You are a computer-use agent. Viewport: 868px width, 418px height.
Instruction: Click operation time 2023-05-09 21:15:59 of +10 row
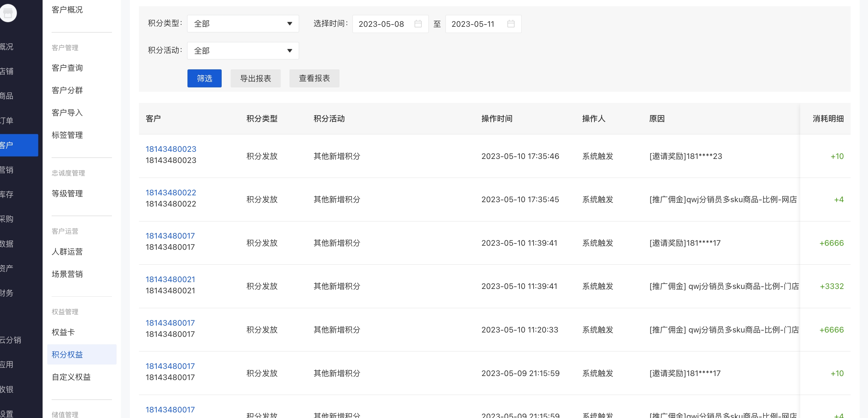pyautogui.click(x=520, y=373)
